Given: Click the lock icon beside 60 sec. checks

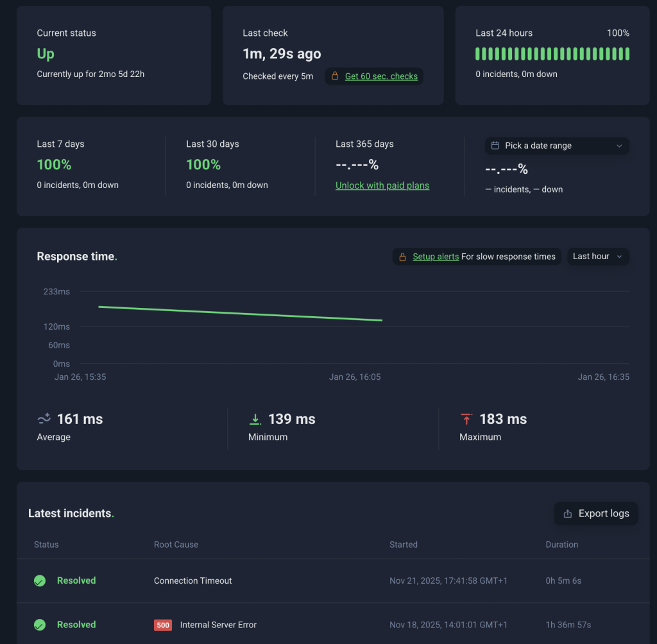Looking at the screenshot, I should click(334, 76).
